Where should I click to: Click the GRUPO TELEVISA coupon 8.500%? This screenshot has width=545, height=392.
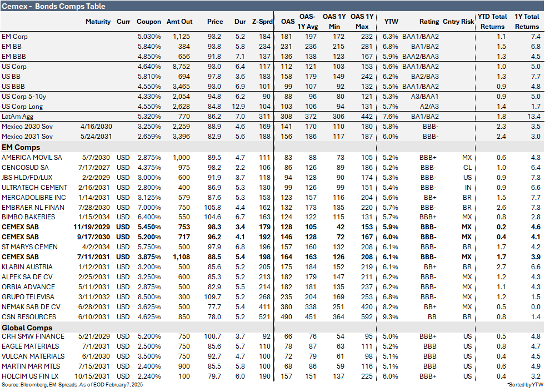tap(149, 297)
